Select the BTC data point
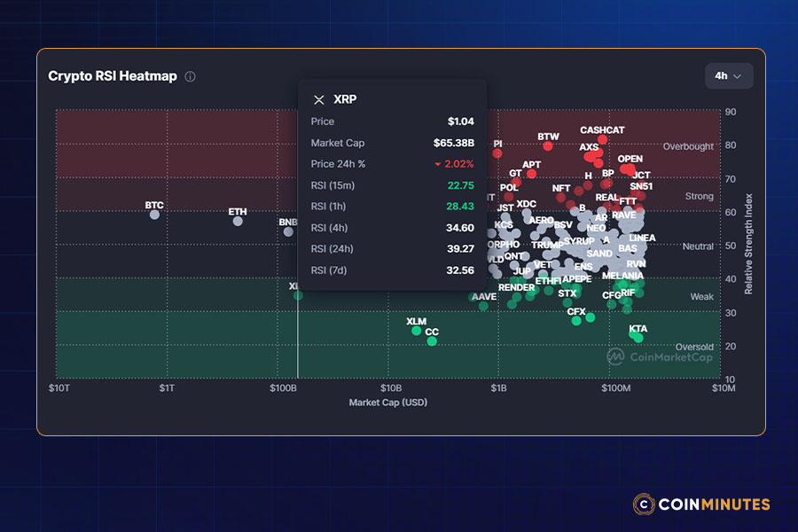 click(154, 215)
